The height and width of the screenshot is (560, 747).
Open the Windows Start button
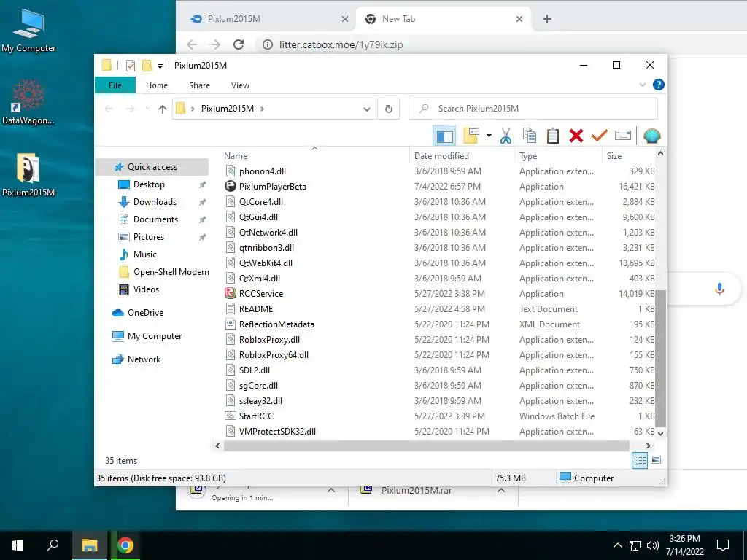click(x=18, y=545)
